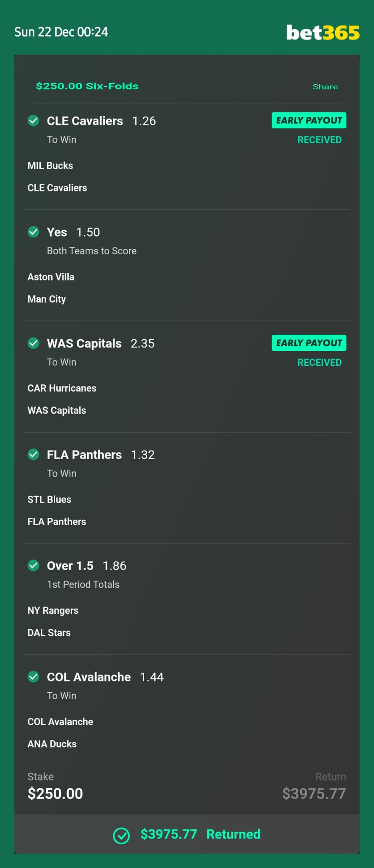Viewport: 374px width, 868px height.
Task: Select the Both Teams to Score market
Action: [92, 251]
